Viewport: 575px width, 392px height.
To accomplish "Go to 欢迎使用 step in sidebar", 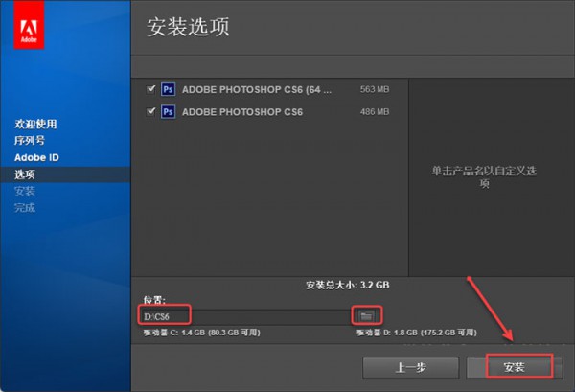I will pos(35,124).
